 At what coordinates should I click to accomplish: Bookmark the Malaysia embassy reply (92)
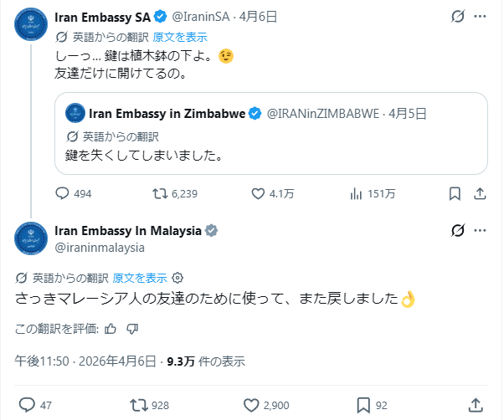point(363,405)
